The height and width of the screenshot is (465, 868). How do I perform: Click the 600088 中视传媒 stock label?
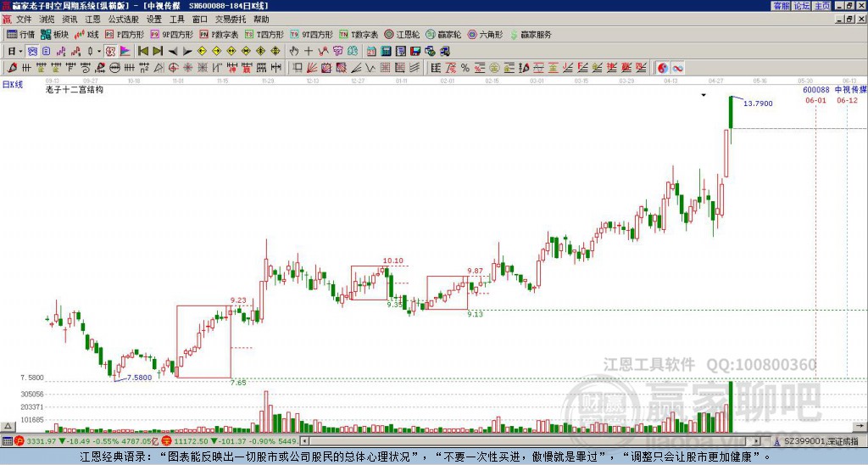click(834, 90)
